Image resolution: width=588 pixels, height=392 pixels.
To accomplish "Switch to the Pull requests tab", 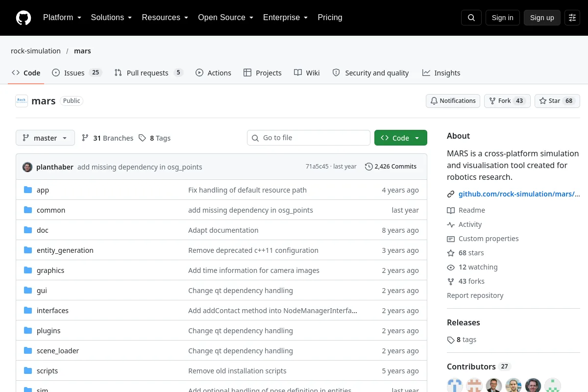I will (x=148, y=73).
